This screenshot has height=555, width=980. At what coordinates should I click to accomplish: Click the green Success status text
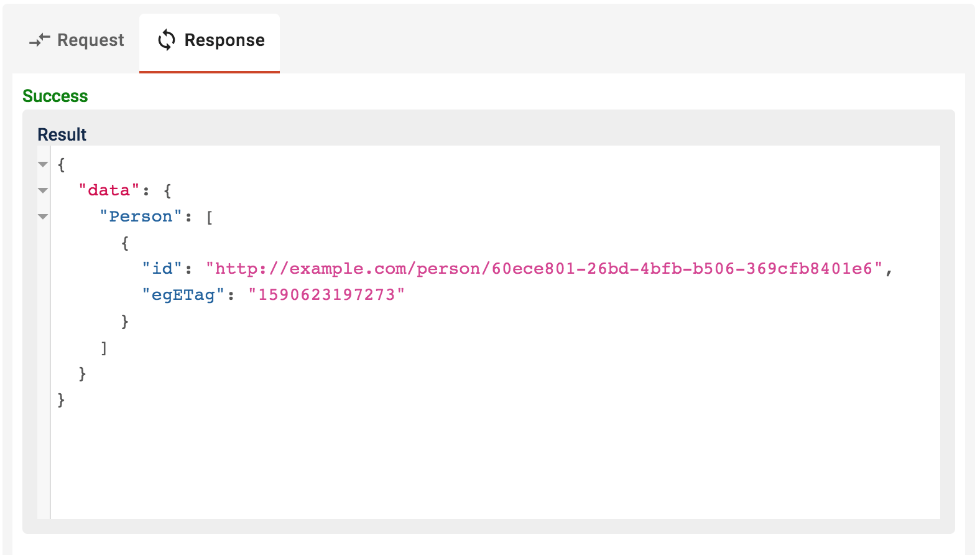coord(55,96)
